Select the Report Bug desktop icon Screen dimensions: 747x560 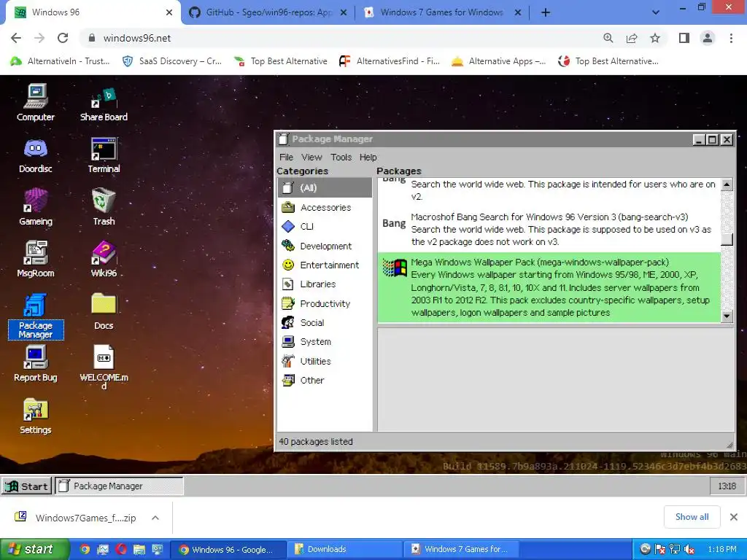click(36, 364)
